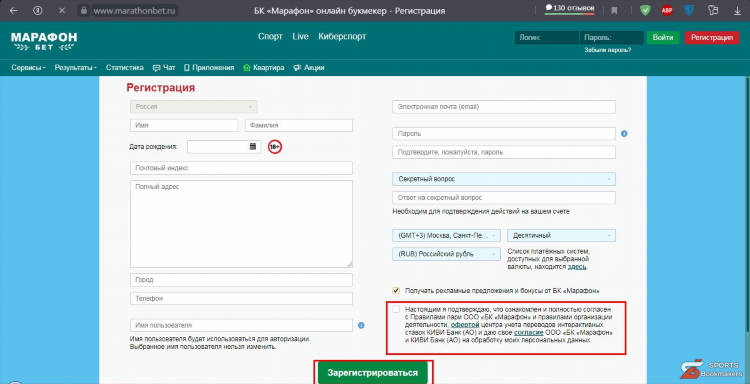
Task: Go back with the browser back arrow
Action: (x=14, y=11)
